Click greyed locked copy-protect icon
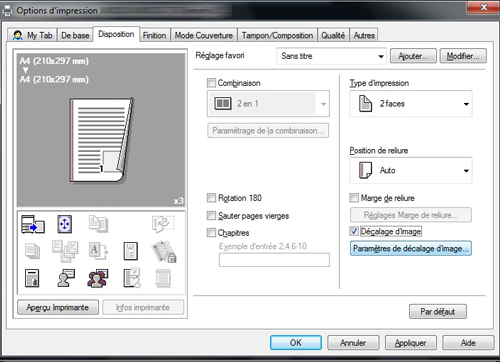This screenshot has width=500, height=362. tap(164, 252)
